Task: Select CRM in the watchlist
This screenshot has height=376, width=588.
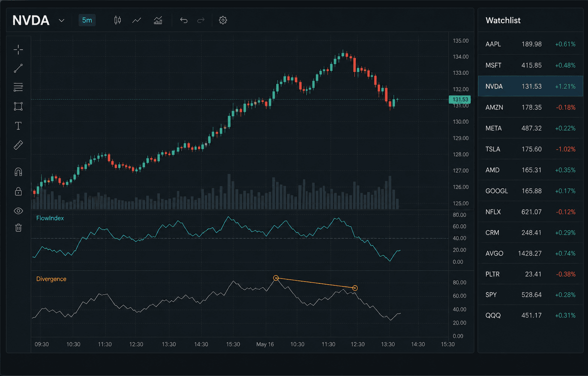Action: click(530, 233)
